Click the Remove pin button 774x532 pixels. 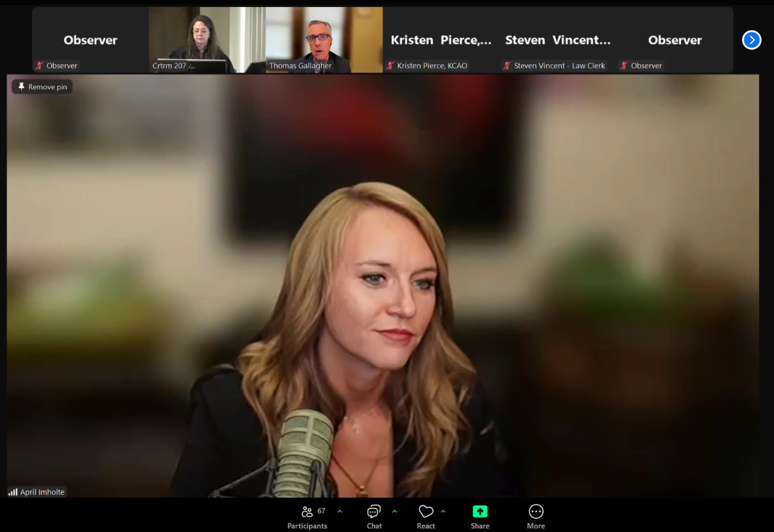pyautogui.click(x=42, y=87)
